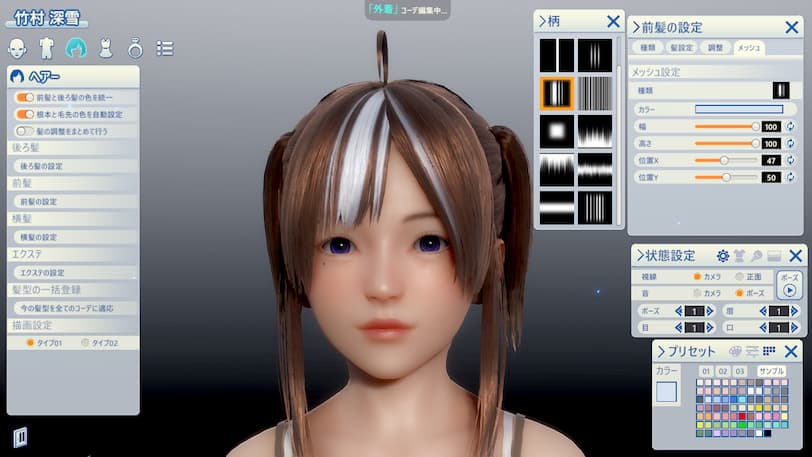The height and width of the screenshot is (457, 812).
Task: Open the ring accessory category icon
Action: point(135,48)
